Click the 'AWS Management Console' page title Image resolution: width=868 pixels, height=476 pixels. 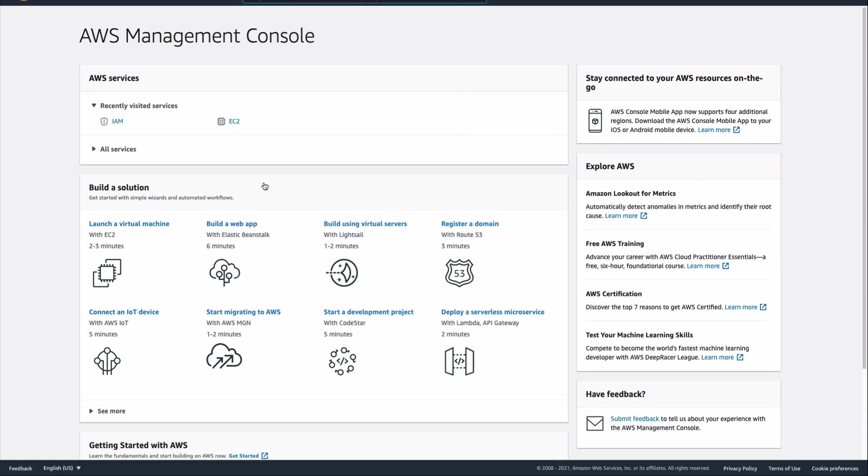(197, 36)
